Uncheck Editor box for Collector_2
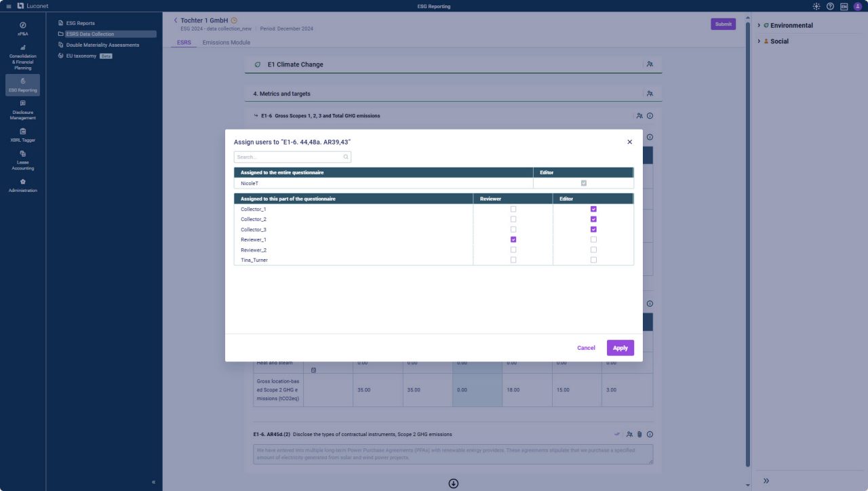 (593, 219)
